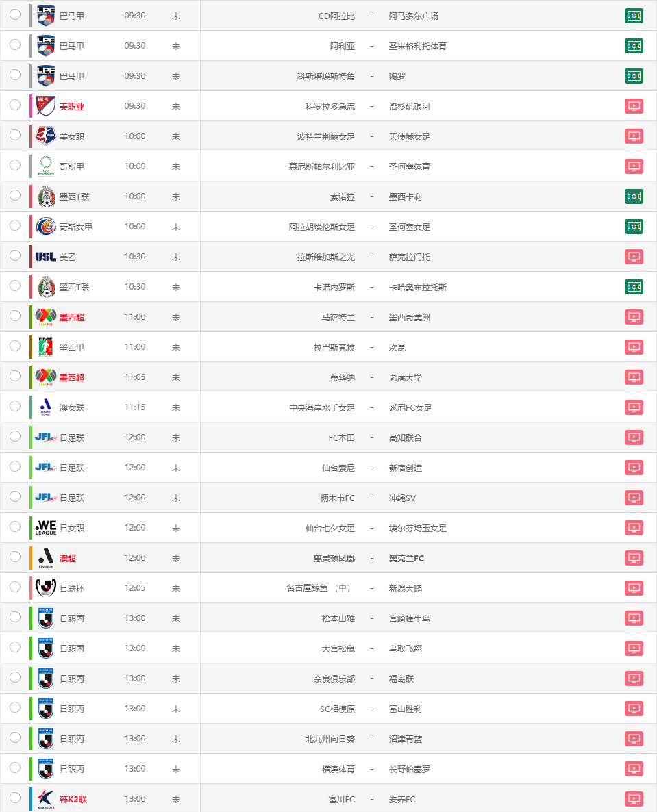
Task: Click pitch icon on 卡诺内罗斯 row
Action: pos(634,287)
